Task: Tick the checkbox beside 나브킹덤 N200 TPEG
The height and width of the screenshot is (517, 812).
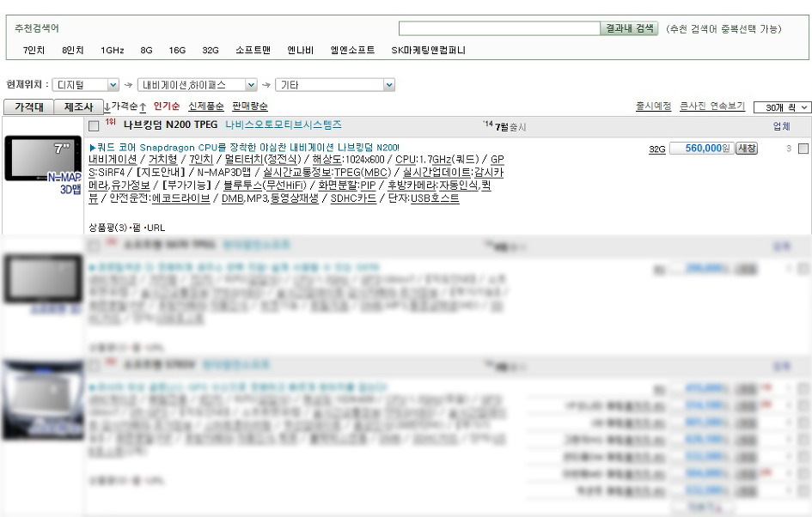Action: point(94,125)
